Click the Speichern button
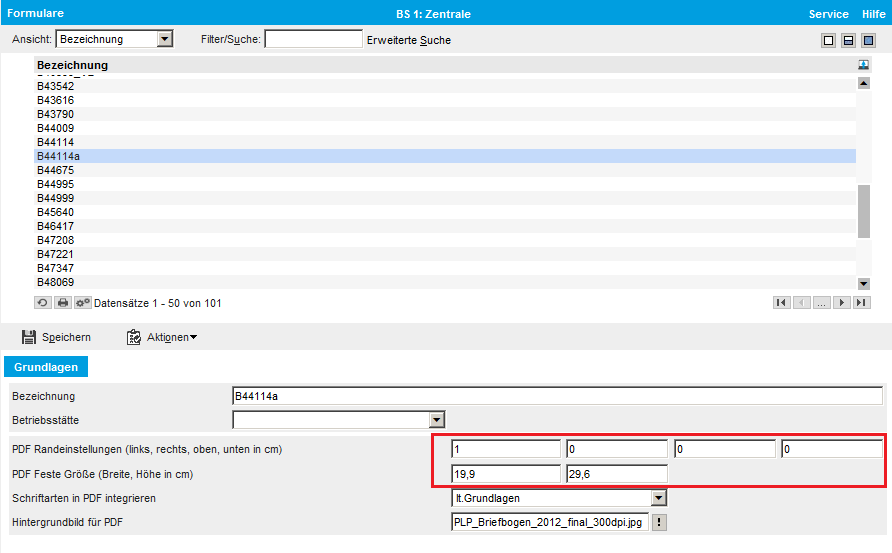Image resolution: width=892 pixels, height=553 pixels. (56, 337)
